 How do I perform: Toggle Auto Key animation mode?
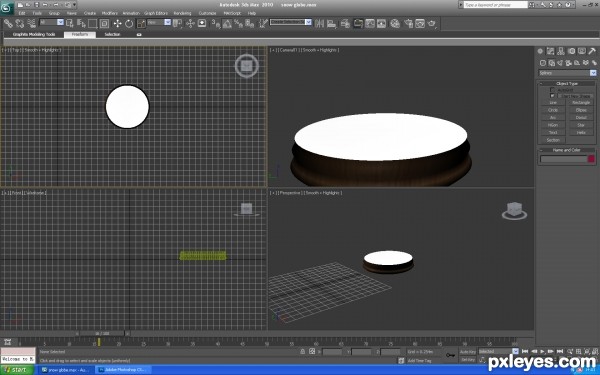point(468,352)
